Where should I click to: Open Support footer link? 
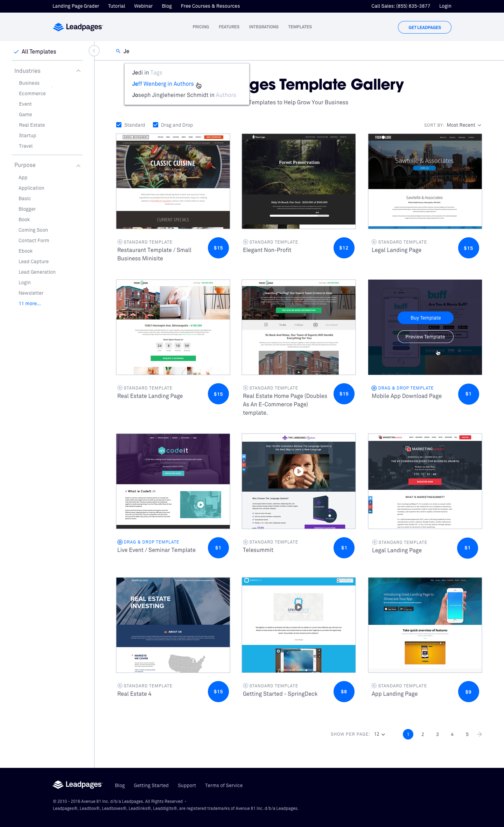pos(187,785)
